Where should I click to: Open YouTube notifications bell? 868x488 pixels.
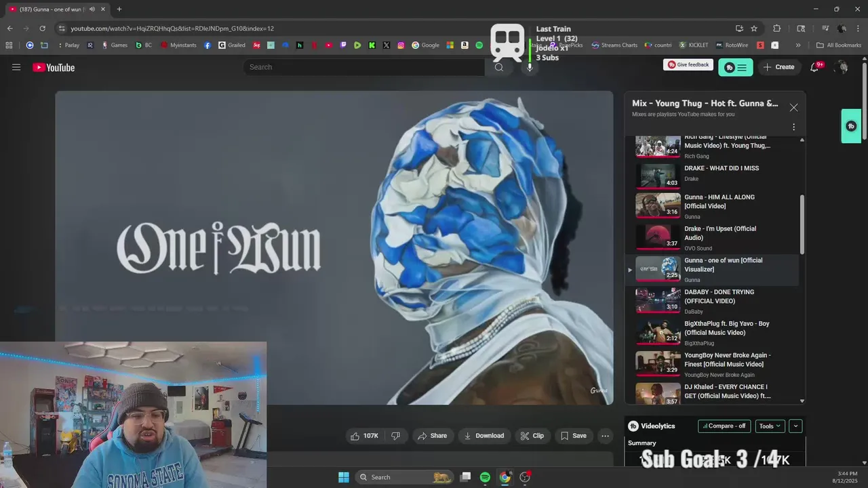pyautogui.click(x=814, y=67)
